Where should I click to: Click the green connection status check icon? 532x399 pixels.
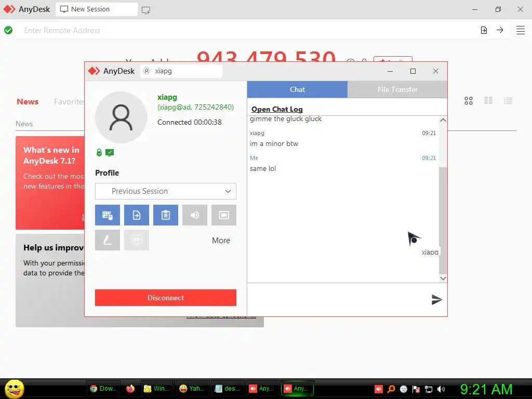coord(8,30)
